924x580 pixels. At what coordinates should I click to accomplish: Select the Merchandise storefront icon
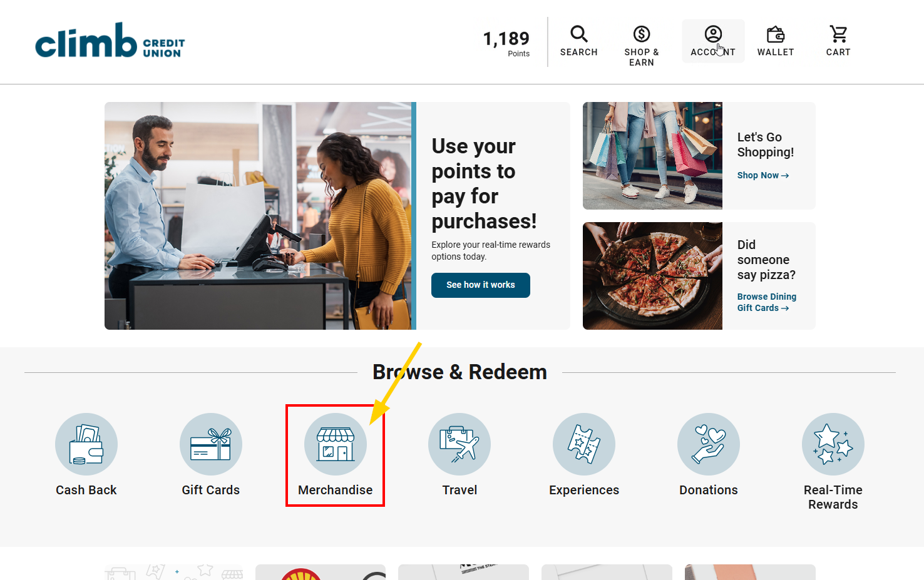tap(336, 444)
